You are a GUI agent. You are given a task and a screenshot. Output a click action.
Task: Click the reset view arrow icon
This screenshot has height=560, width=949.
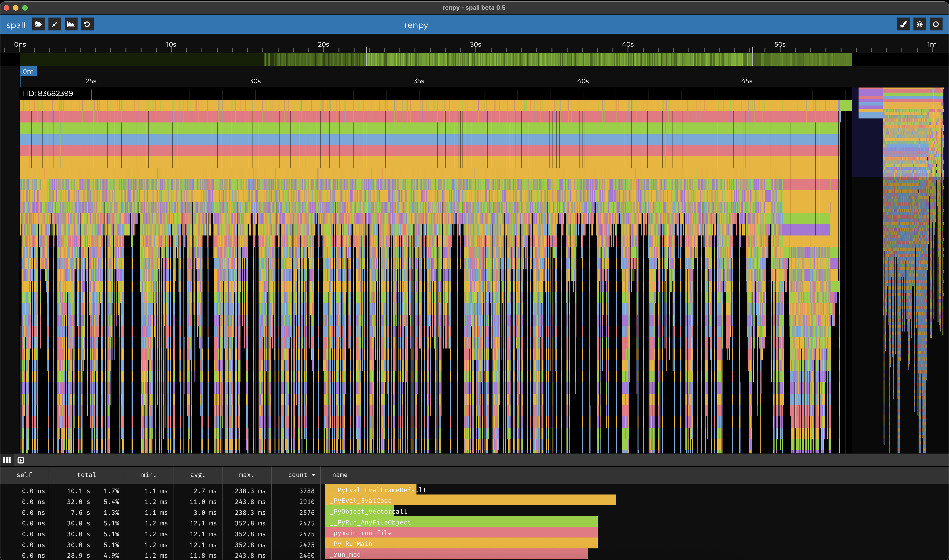coord(87,24)
